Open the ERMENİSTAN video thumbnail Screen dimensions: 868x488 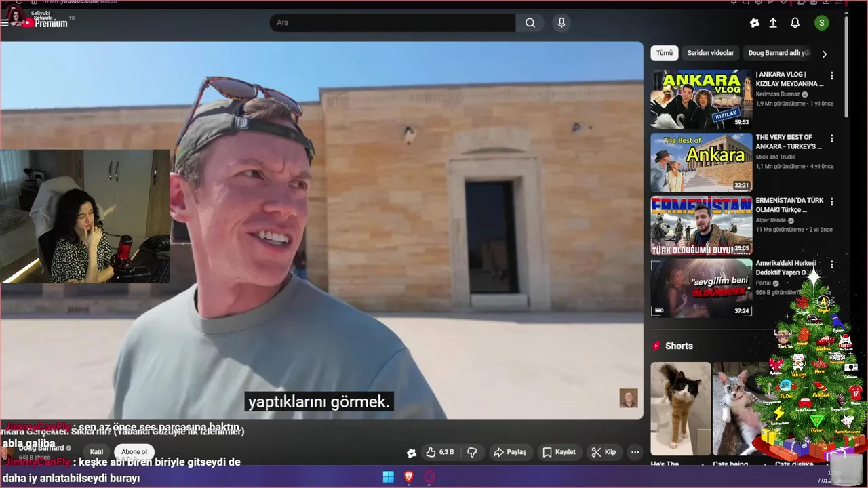point(701,226)
